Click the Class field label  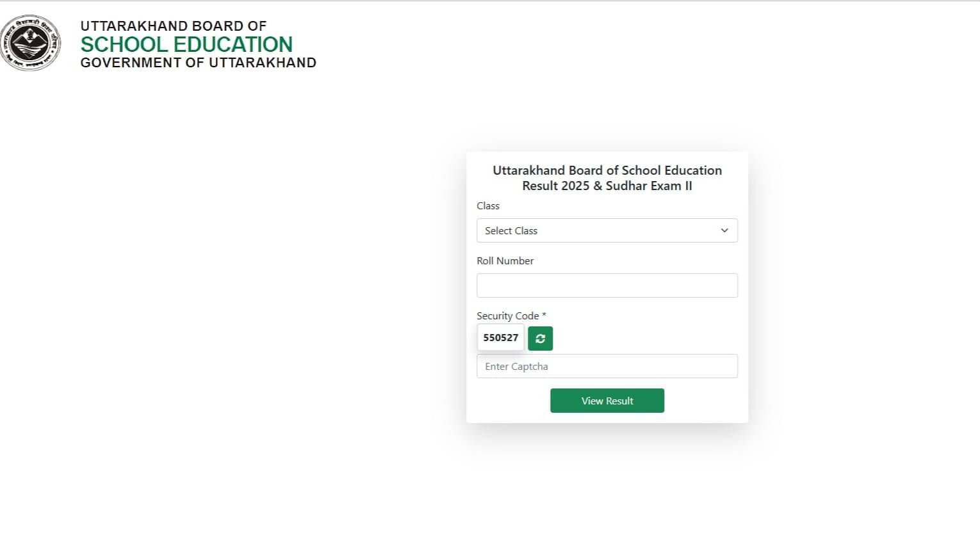pos(488,205)
